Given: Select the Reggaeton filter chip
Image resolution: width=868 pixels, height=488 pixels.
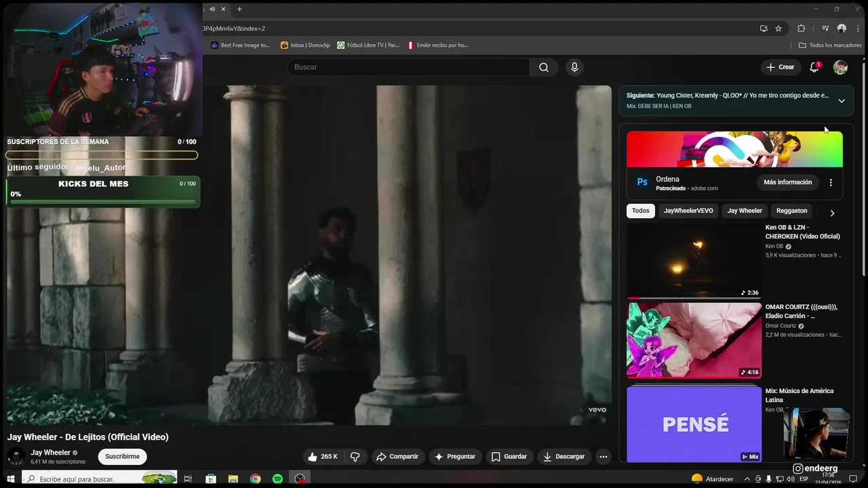Looking at the screenshot, I should 792,211.
